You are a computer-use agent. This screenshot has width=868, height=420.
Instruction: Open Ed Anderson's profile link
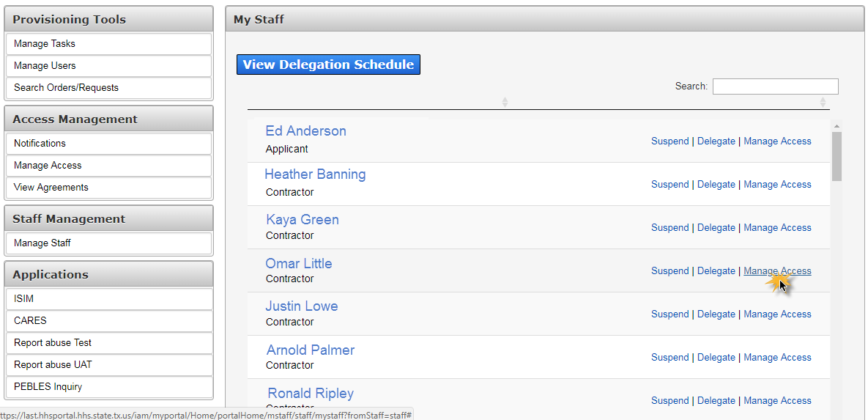(x=305, y=131)
